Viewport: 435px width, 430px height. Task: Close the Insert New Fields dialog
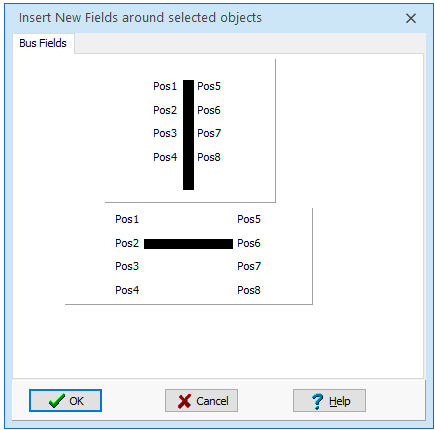411,18
